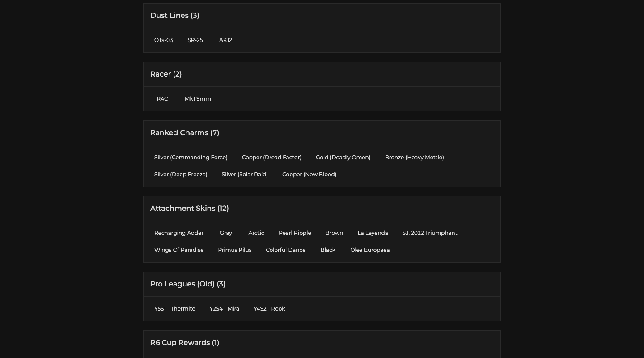Image resolution: width=644 pixels, height=358 pixels.
Task: Click the Silver (Commanding Force) charm
Action: 191,158
